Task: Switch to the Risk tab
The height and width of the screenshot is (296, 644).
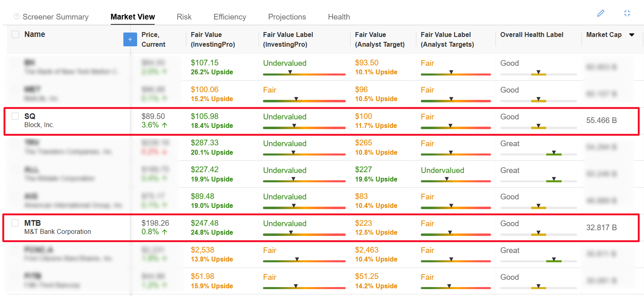Action: coord(184,17)
